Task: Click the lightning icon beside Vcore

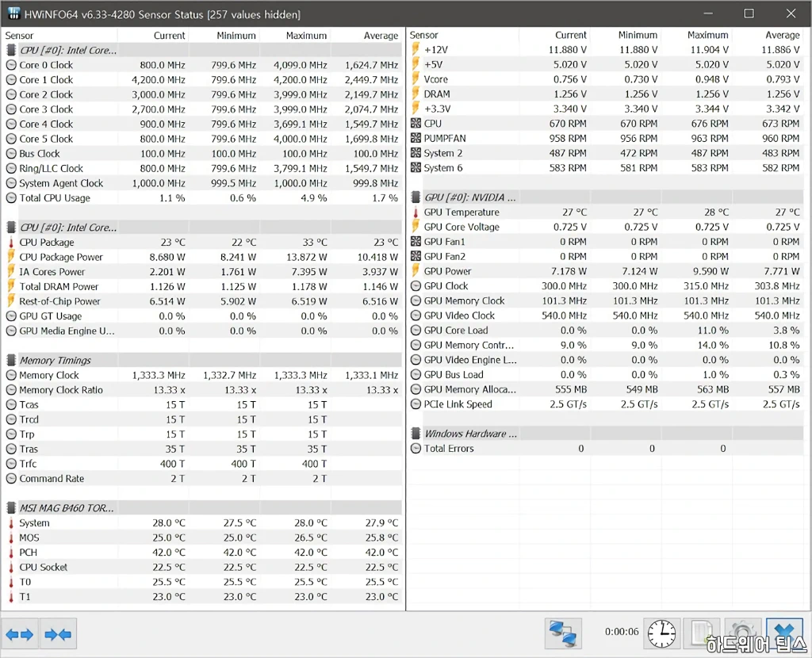Action: [x=416, y=79]
